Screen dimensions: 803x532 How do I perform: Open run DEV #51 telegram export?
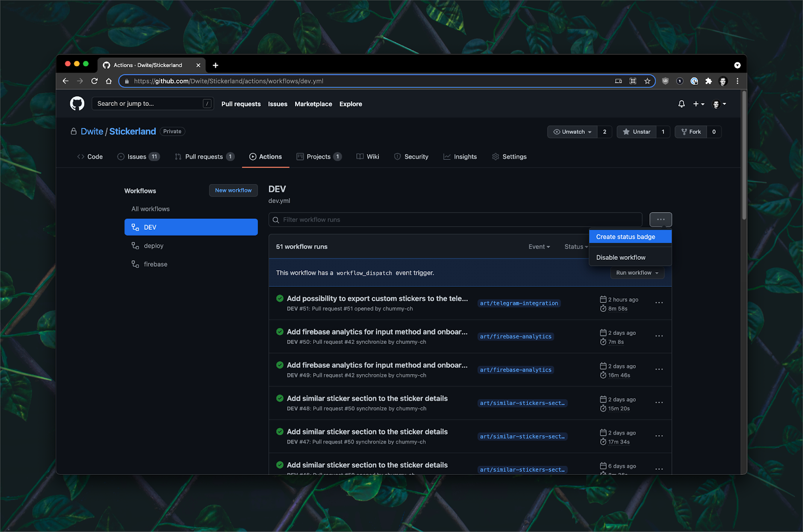[377, 299]
